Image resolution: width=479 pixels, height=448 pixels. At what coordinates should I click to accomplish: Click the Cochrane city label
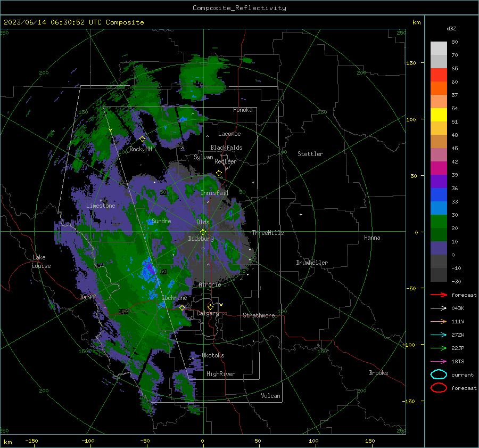[174, 298]
